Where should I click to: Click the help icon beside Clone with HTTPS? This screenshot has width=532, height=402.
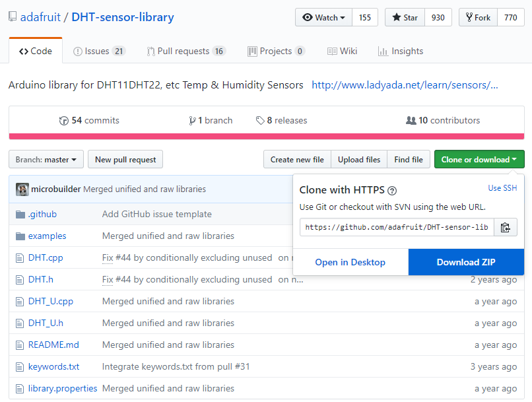coord(392,191)
